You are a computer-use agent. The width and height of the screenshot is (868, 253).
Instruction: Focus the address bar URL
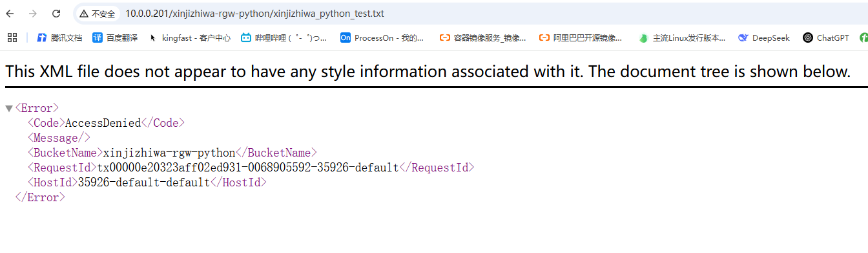click(x=254, y=14)
